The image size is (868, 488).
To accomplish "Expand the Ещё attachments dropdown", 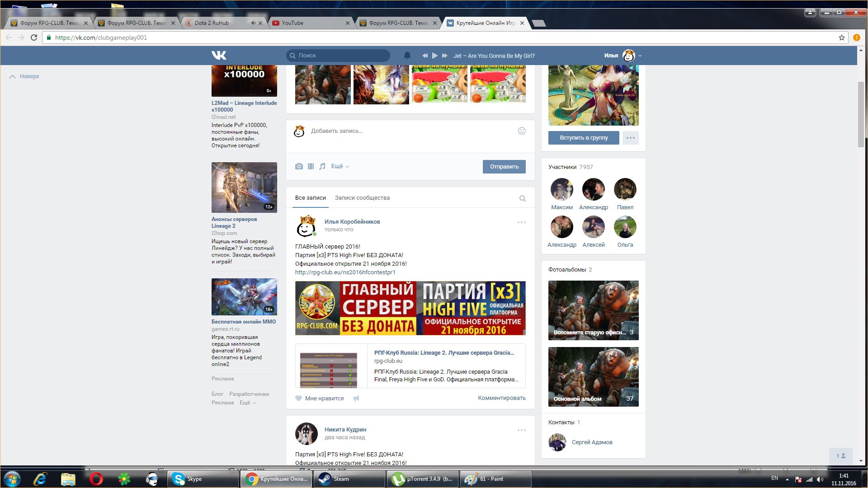I will 340,166.
